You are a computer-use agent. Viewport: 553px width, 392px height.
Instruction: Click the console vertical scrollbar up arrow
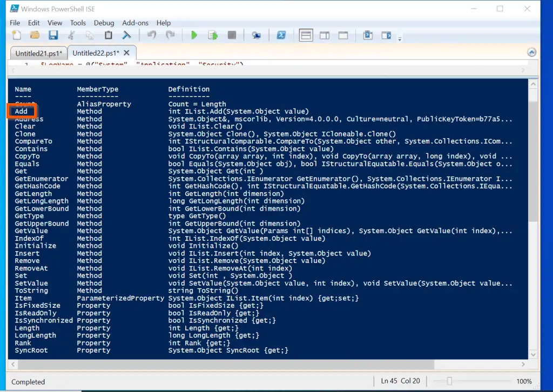pyautogui.click(x=533, y=84)
